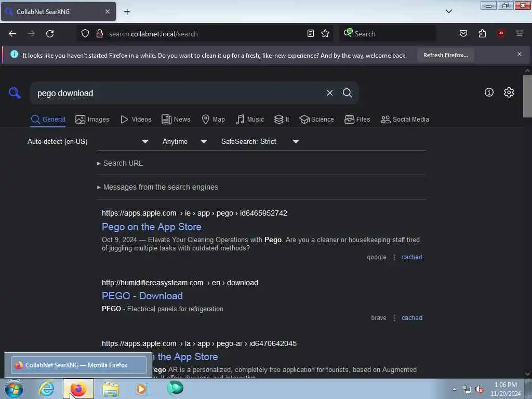Click the SearXNG logo magnifier

(15, 92)
